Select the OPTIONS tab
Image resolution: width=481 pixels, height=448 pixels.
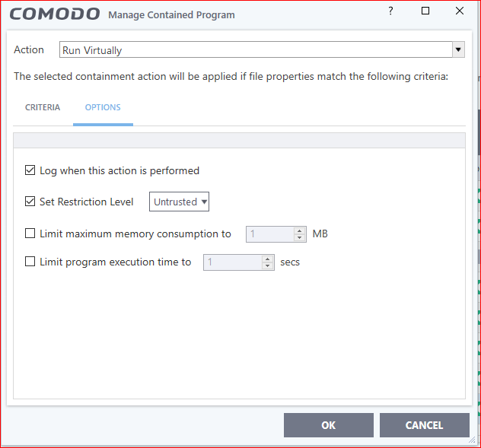(x=103, y=107)
